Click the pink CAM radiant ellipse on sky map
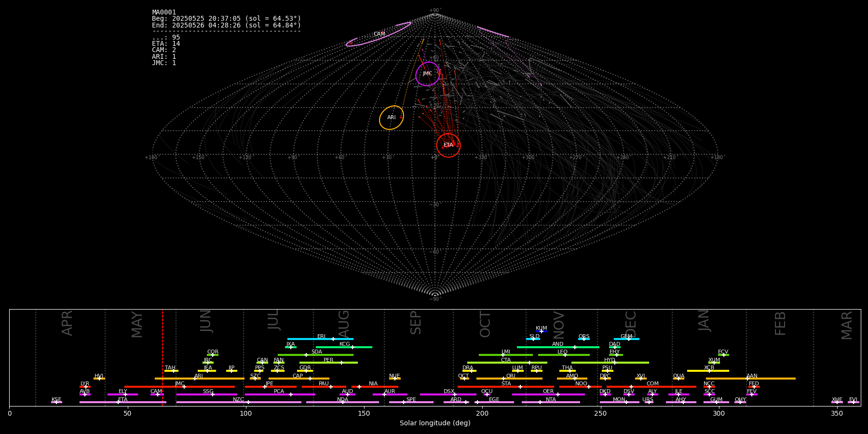The height and width of the screenshot is (434, 868). click(379, 34)
